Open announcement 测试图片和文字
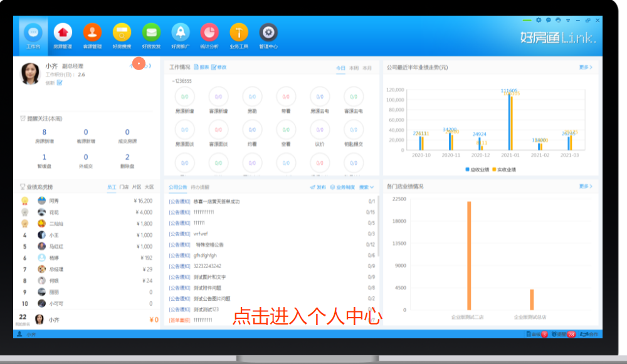Viewport: 627px width, 364px height. click(x=209, y=277)
